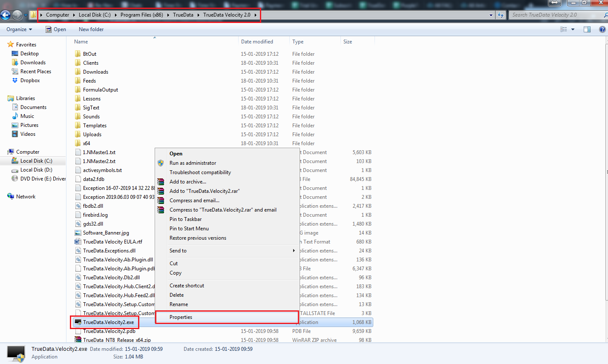Click the New folder toolbar button

[x=91, y=29]
